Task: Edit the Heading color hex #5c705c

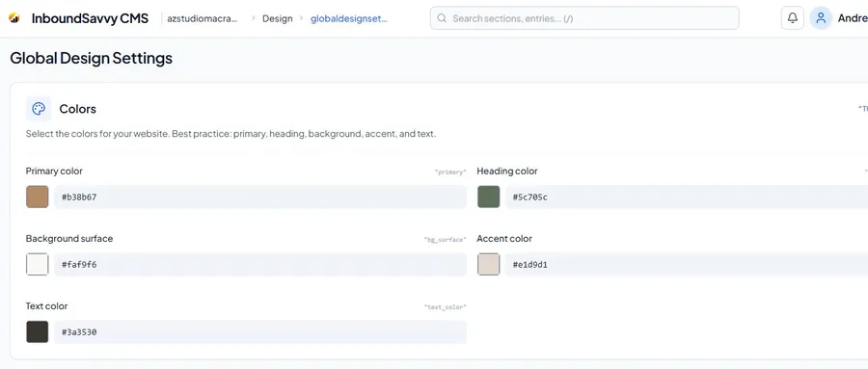Action: click(687, 197)
